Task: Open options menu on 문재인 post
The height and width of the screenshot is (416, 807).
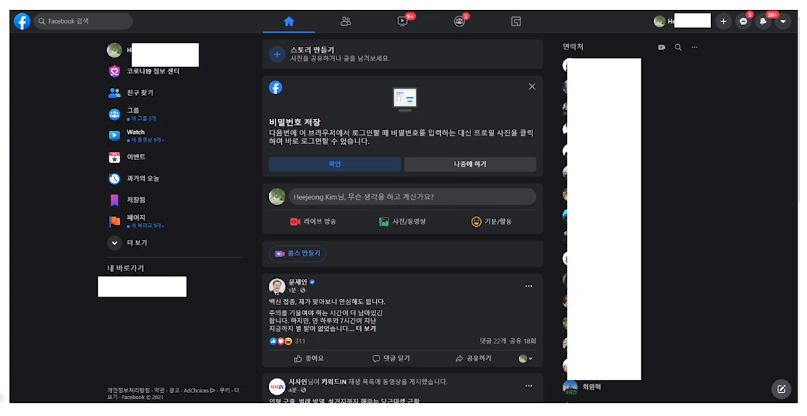Action: click(x=529, y=286)
